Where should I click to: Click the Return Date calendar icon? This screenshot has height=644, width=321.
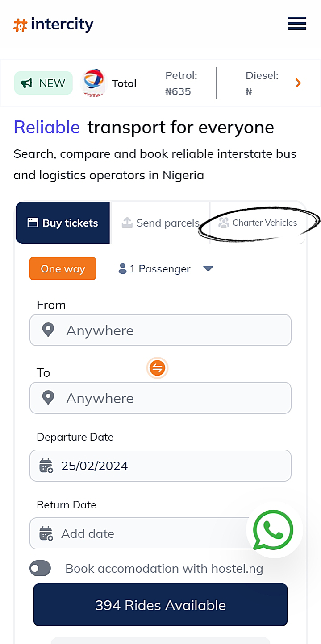point(46,533)
